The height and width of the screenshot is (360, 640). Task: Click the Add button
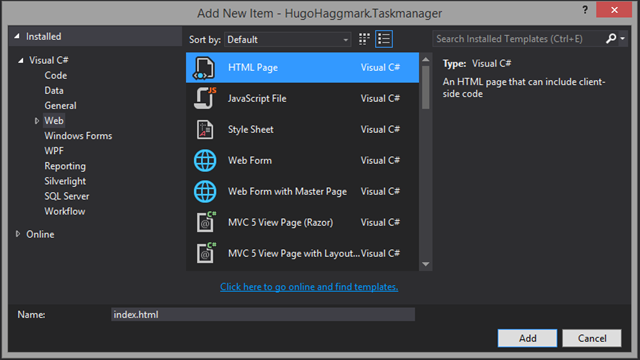tap(527, 338)
